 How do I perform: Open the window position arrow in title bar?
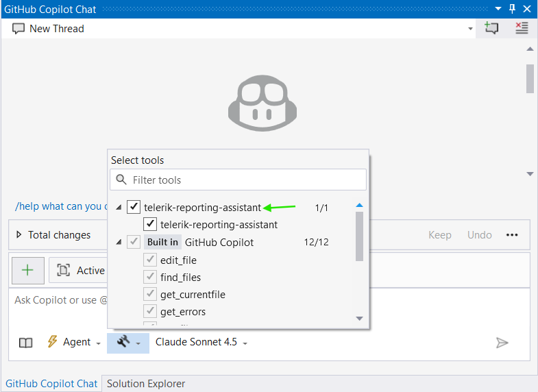[498, 9]
